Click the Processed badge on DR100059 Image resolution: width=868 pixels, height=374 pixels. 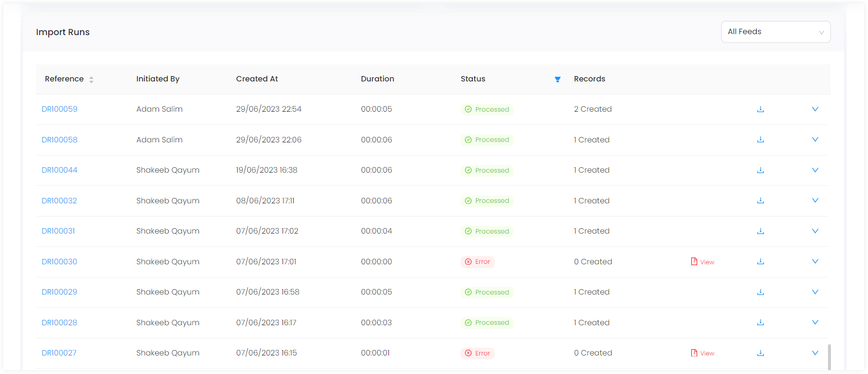coord(487,109)
